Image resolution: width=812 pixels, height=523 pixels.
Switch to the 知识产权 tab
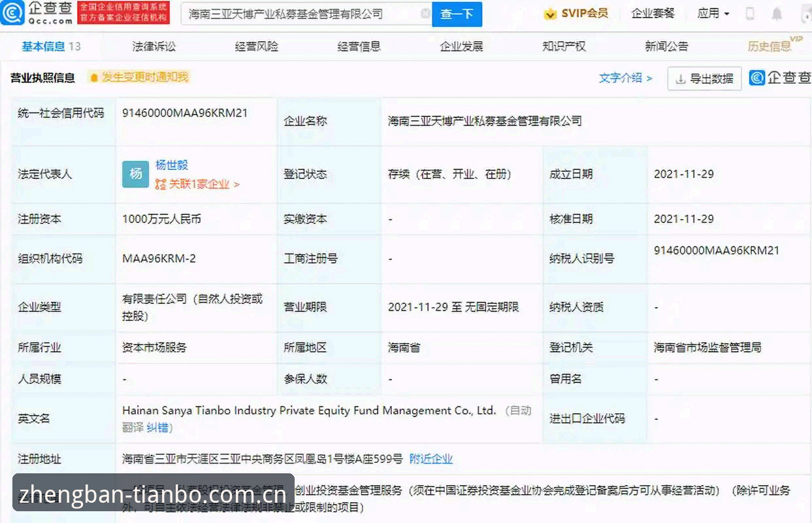[x=564, y=46]
